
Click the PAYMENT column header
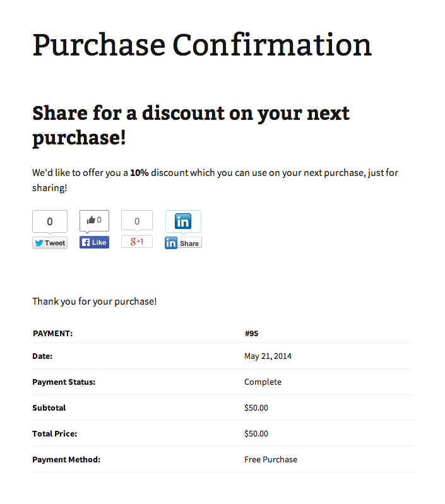pyautogui.click(x=53, y=334)
